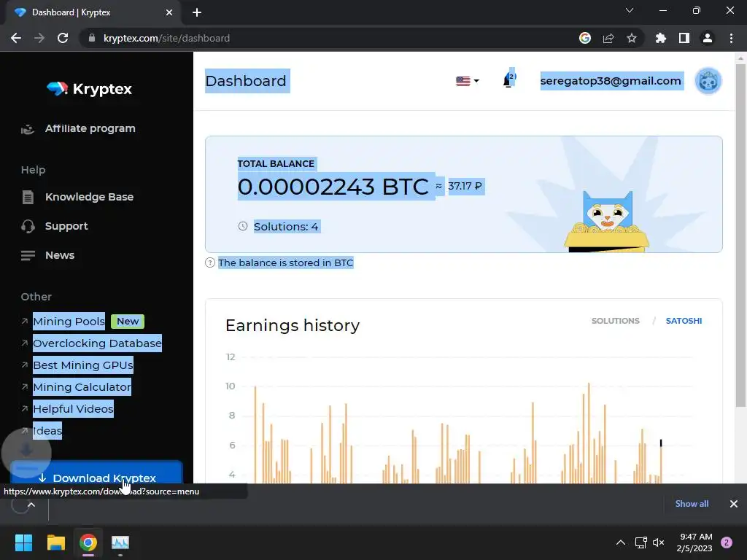The height and width of the screenshot is (560, 747).
Task: Click the clock icon beside Solutions
Action: point(243,226)
